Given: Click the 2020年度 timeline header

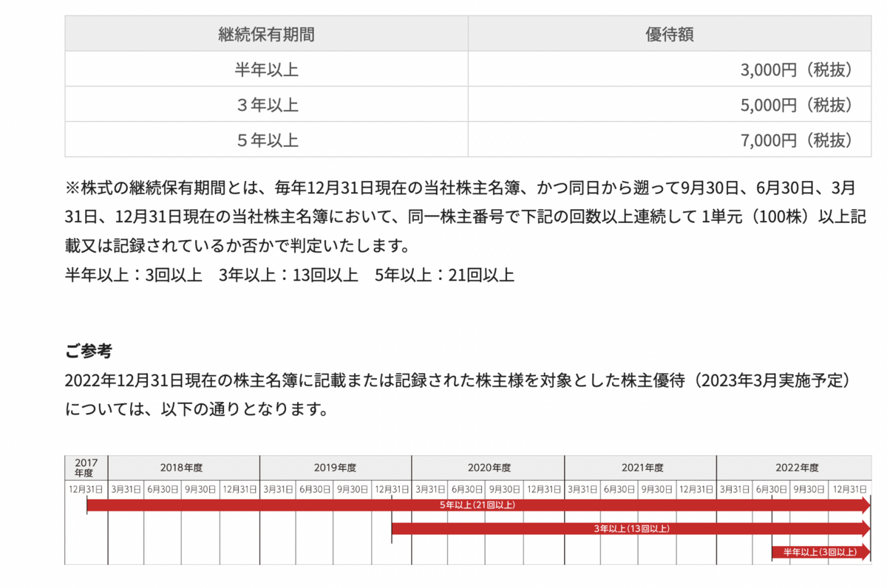Looking at the screenshot, I should [488, 468].
